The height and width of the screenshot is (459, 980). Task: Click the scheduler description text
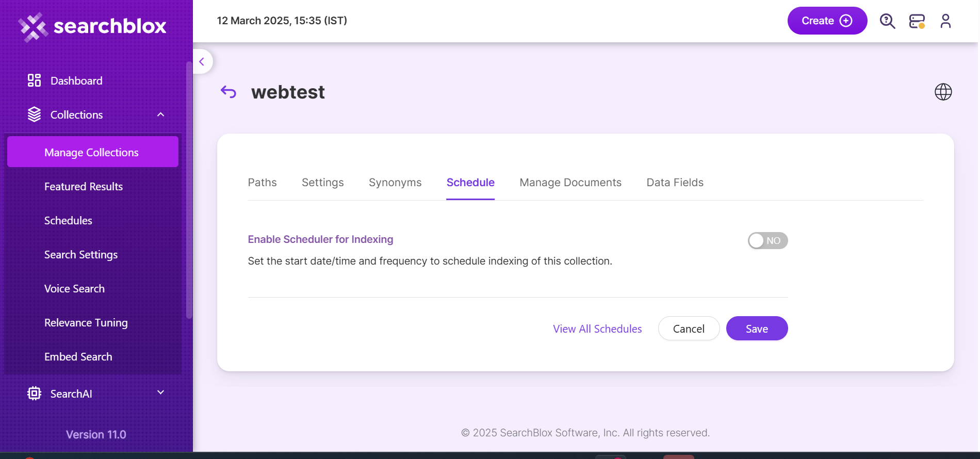click(x=430, y=261)
